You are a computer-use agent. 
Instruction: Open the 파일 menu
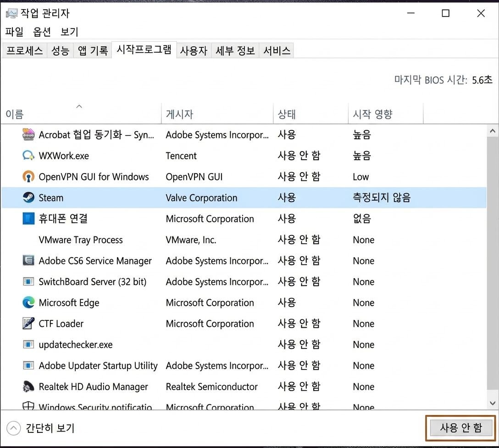(14, 32)
